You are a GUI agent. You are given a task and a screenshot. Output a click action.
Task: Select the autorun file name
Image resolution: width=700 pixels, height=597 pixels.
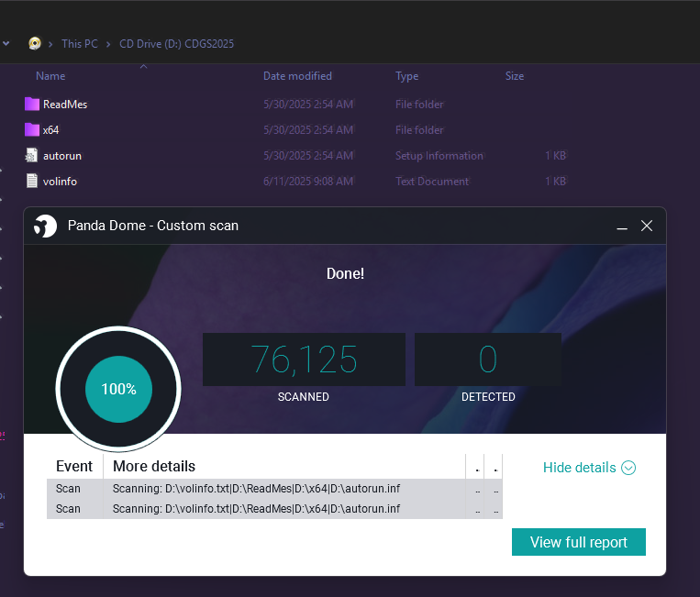(62, 156)
